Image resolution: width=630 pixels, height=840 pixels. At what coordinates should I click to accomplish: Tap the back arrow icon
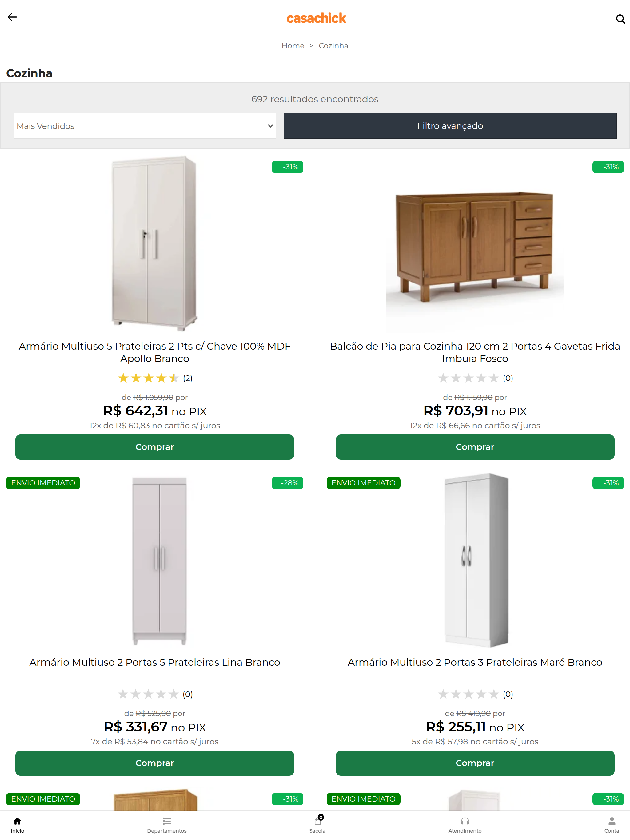[x=12, y=17]
